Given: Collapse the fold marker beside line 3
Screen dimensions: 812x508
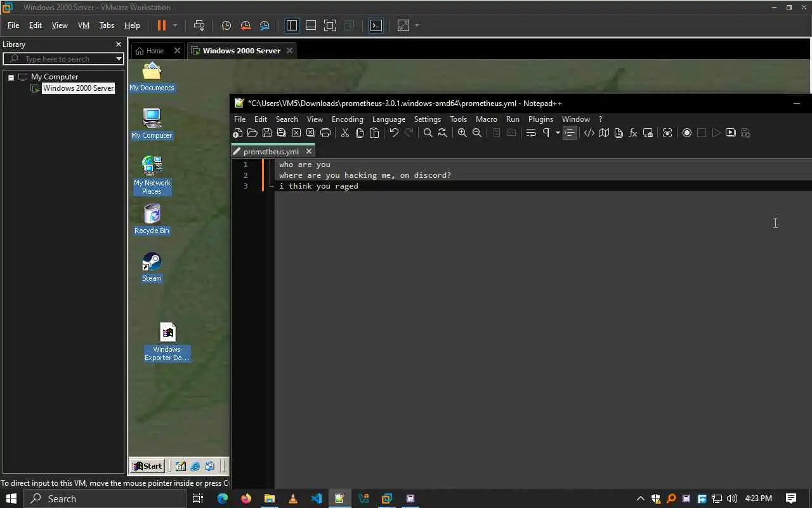Looking at the screenshot, I should [272, 186].
